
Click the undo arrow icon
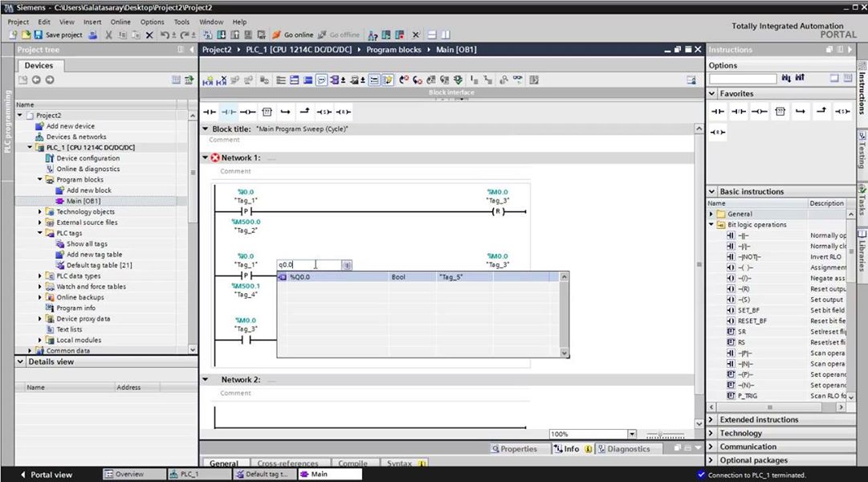click(165, 35)
